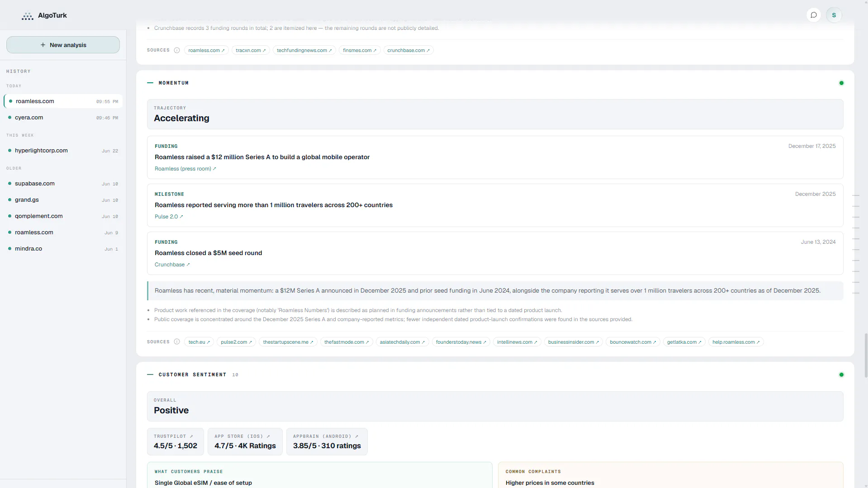This screenshot has width=868, height=488.
Task: Open App Store (iOS) rating card
Action: [x=245, y=441]
